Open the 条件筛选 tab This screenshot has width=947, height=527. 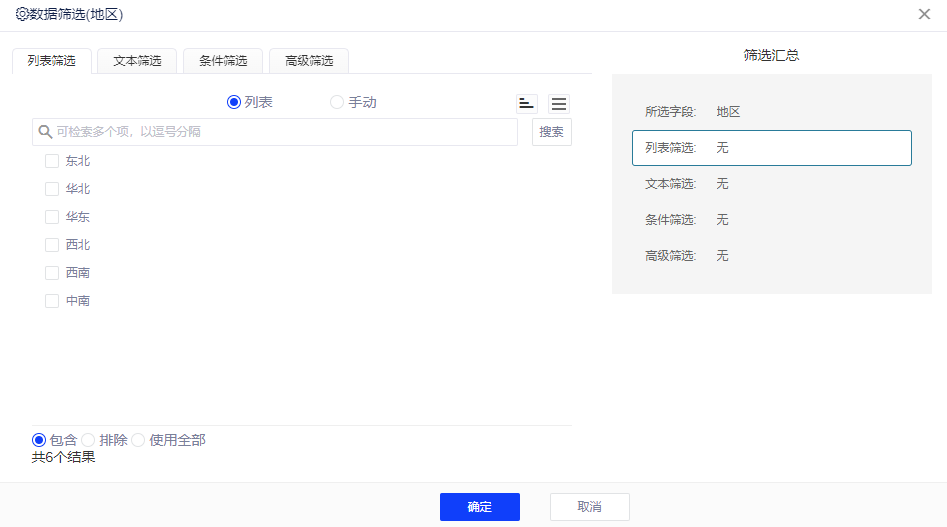coord(223,61)
